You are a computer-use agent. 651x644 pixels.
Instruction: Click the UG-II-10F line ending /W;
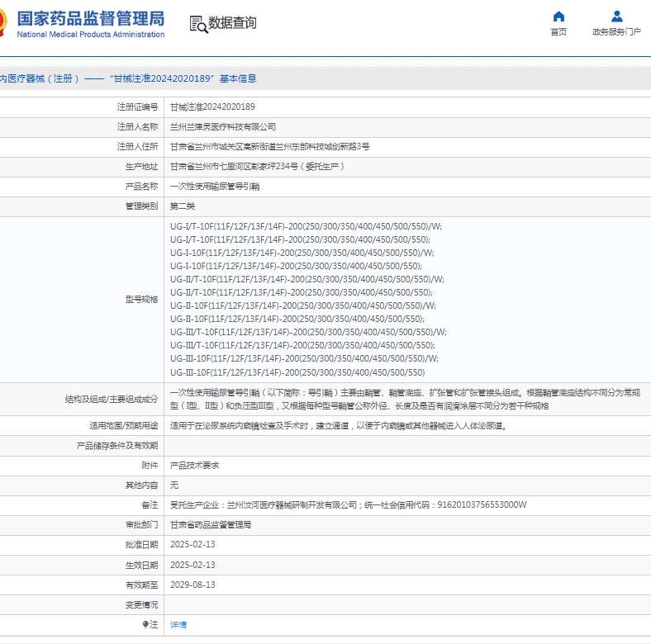click(303, 305)
